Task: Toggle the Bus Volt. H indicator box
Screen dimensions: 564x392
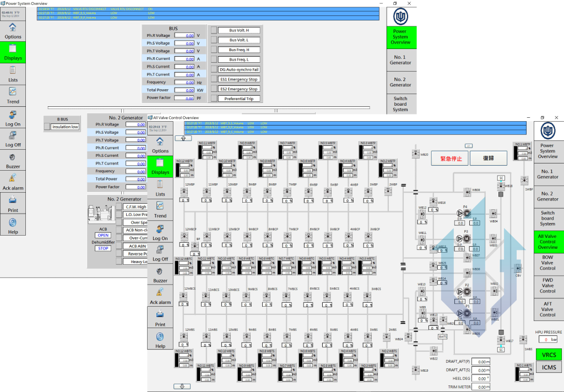Action: (214, 30)
